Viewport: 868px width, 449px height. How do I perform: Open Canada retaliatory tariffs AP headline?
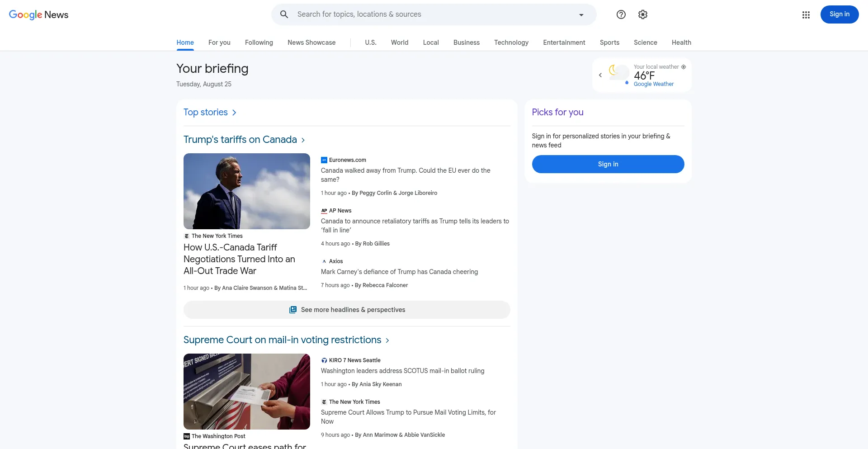(x=415, y=226)
